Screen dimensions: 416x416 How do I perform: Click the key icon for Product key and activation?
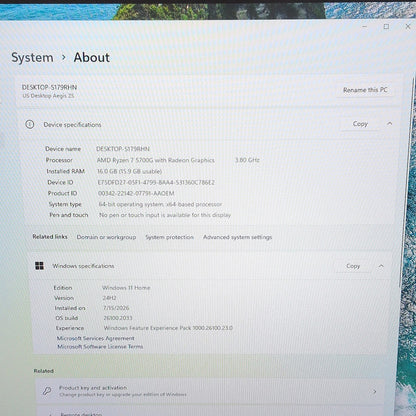click(47, 391)
